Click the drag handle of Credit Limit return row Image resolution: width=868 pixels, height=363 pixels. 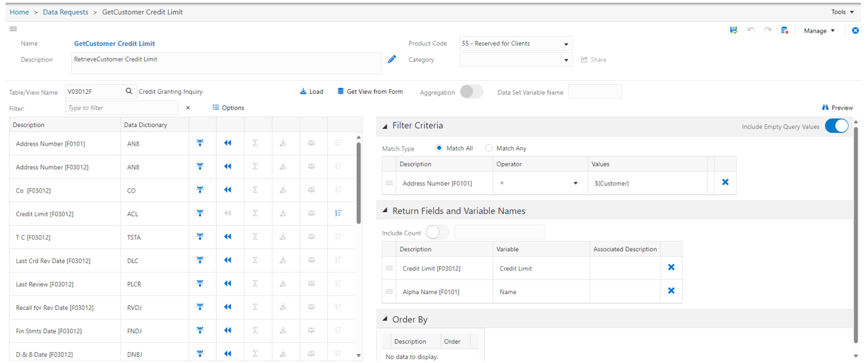389,268
